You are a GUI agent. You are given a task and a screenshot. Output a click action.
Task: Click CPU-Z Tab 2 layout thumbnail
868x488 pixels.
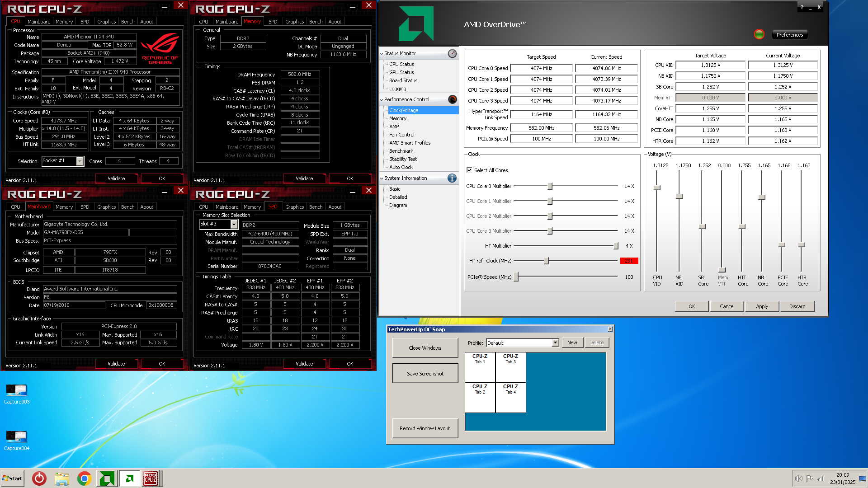click(x=480, y=398)
